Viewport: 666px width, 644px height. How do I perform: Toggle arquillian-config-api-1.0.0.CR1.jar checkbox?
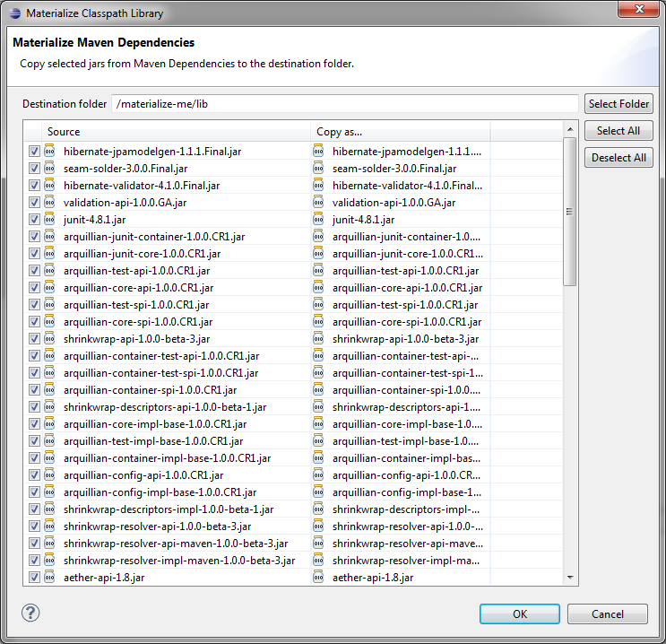pos(34,475)
